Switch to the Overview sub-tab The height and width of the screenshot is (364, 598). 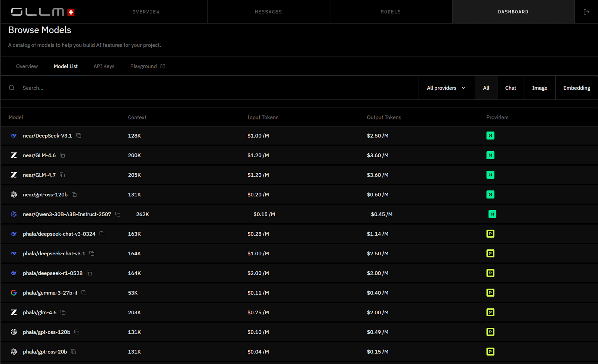coord(27,66)
